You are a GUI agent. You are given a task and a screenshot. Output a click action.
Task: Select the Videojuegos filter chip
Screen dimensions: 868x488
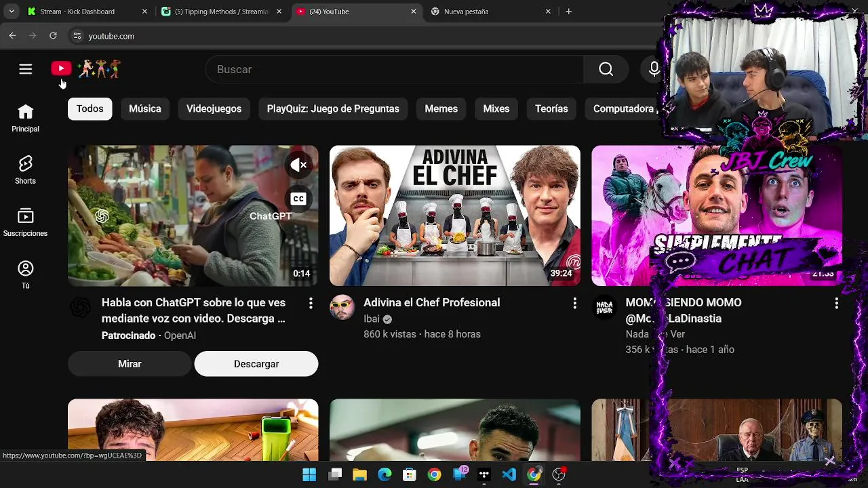(x=214, y=108)
